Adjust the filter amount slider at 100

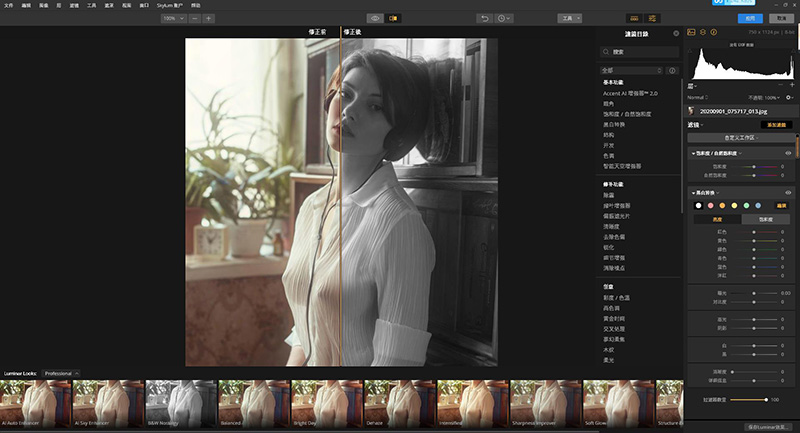748,400
